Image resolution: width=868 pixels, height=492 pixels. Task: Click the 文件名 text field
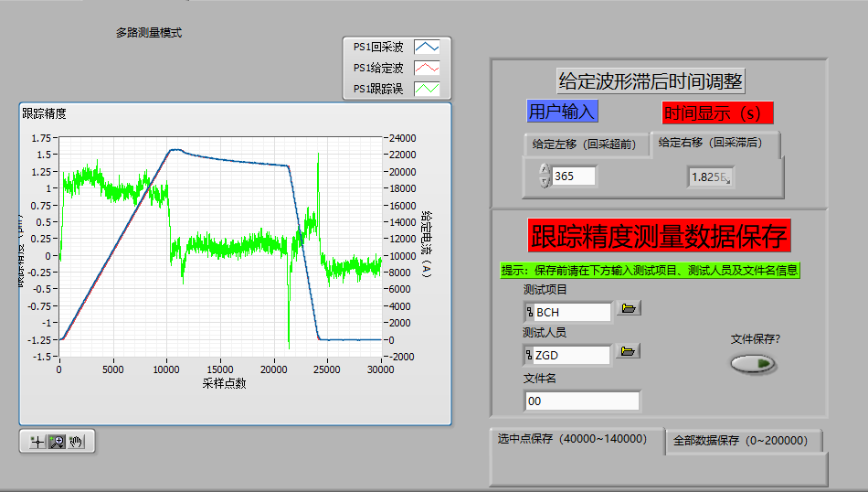pyautogui.click(x=582, y=401)
